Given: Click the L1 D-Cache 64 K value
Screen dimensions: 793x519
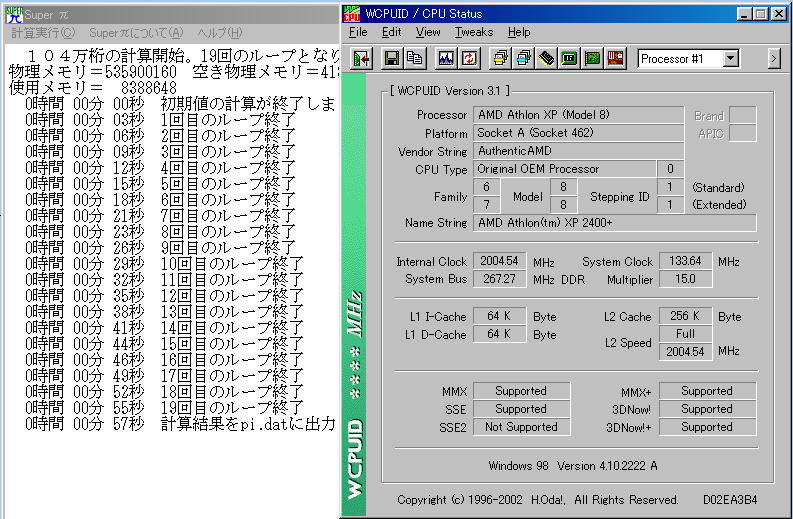Looking at the screenshot, I should (x=499, y=334).
